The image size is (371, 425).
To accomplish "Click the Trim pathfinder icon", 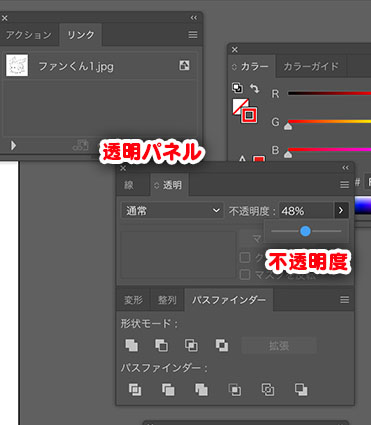I will click(x=168, y=389).
